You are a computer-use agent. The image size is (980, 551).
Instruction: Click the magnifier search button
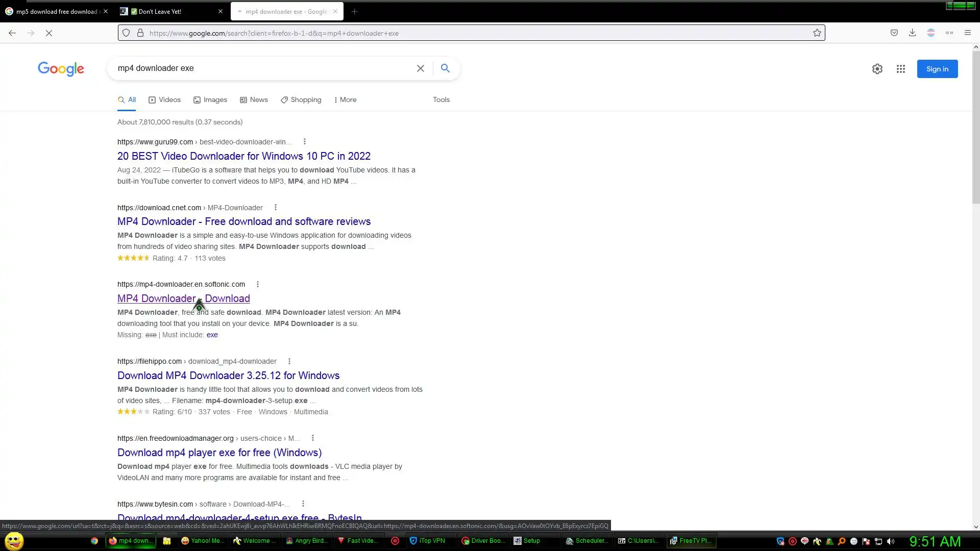click(x=445, y=68)
